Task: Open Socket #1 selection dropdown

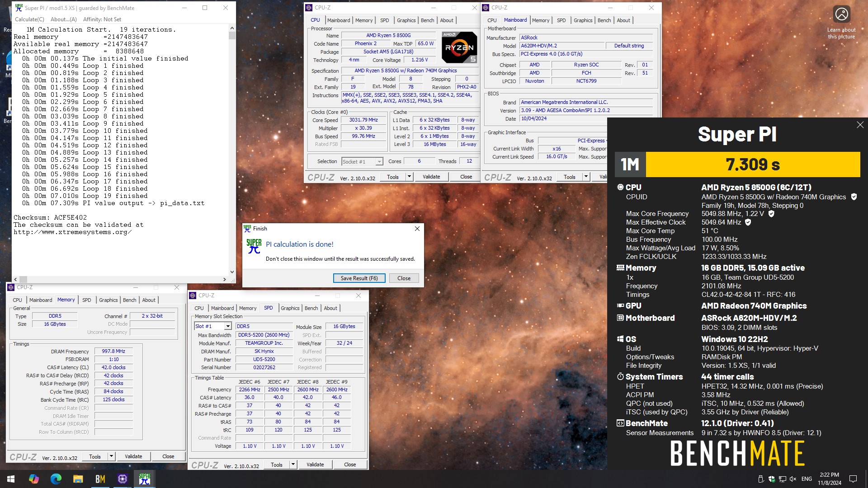Action: (x=379, y=162)
